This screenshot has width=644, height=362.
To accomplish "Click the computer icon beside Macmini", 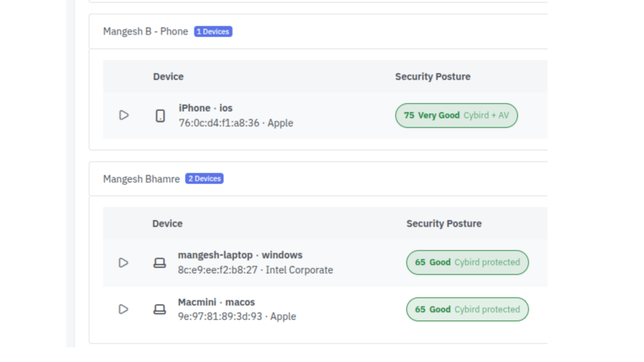I will (160, 309).
